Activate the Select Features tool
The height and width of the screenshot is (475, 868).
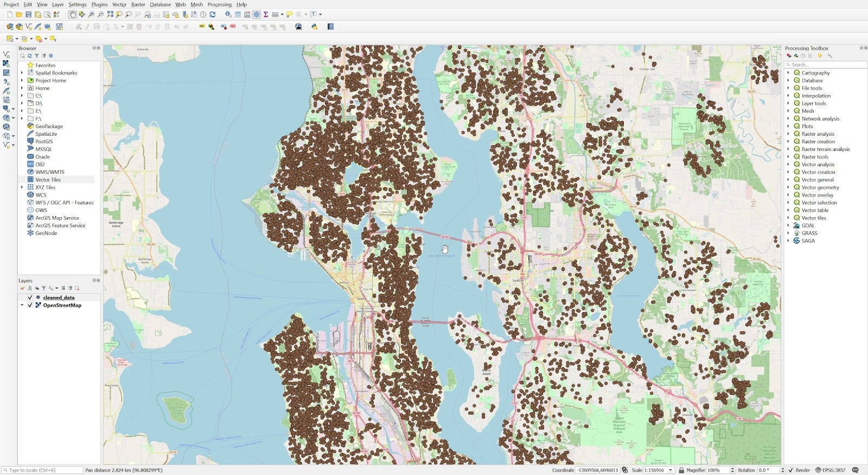click(x=10, y=39)
